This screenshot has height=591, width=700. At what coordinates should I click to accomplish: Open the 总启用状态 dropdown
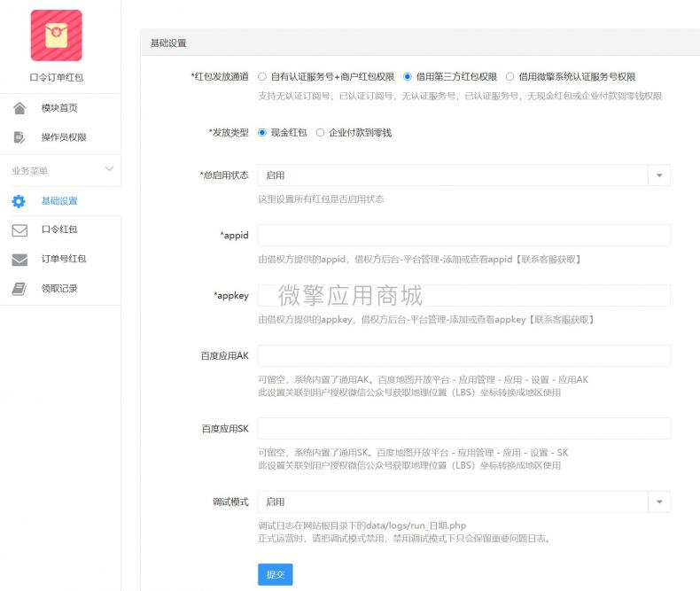pos(463,175)
